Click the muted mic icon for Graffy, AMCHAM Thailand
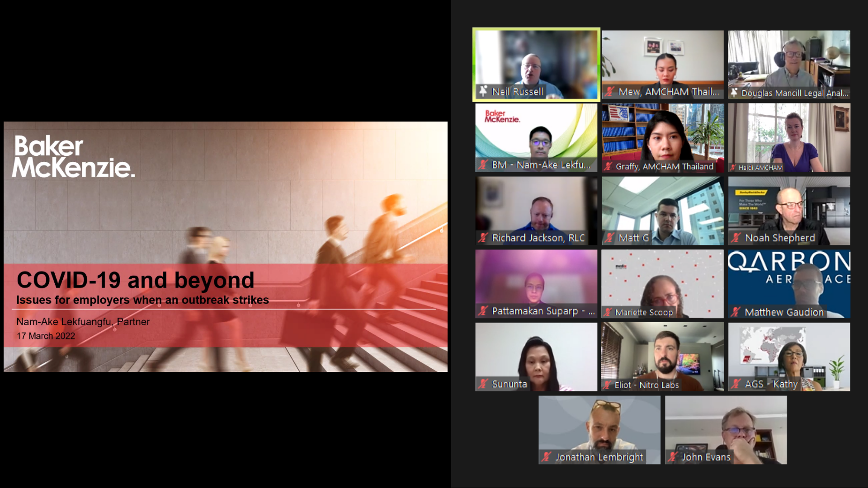This screenshot has width=868, height=488. (x=608, y=166)
